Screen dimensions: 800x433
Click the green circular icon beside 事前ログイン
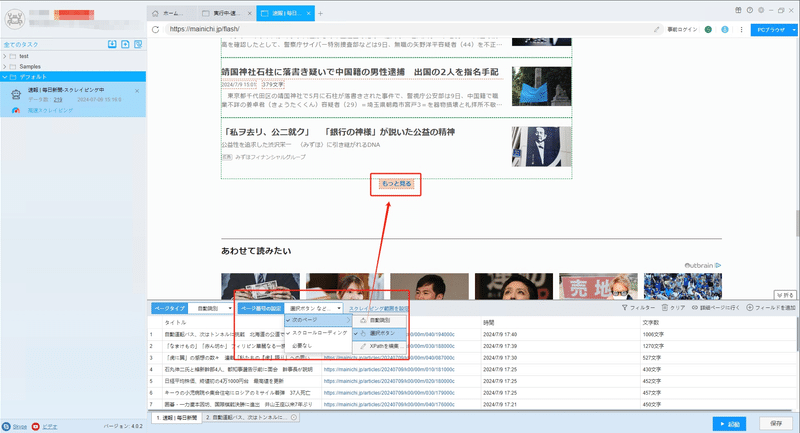tap(708, 30)
